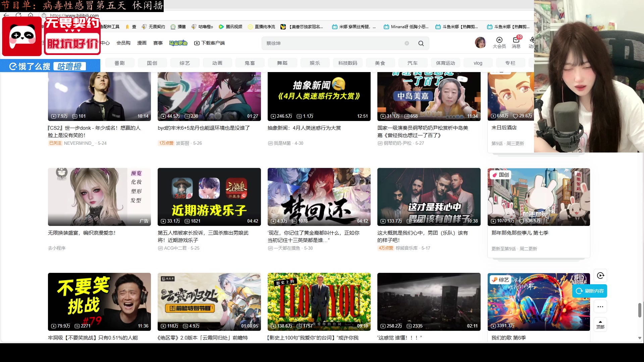
Task: Click the page vertical scrollbar thumb
Action: 640,310
